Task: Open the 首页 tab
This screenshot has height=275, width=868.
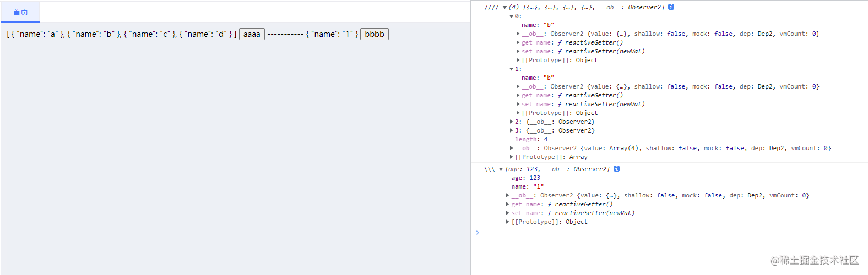Action: [x=20, y=12]
